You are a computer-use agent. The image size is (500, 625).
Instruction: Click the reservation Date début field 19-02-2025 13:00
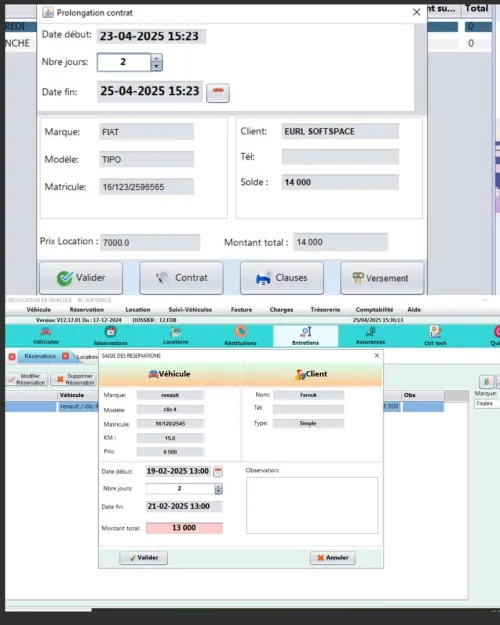click(x=178, y=471)
